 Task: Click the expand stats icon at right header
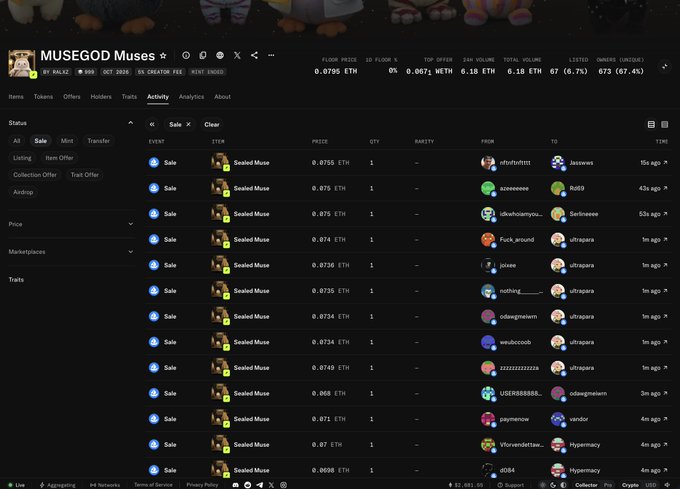(664, 66)
